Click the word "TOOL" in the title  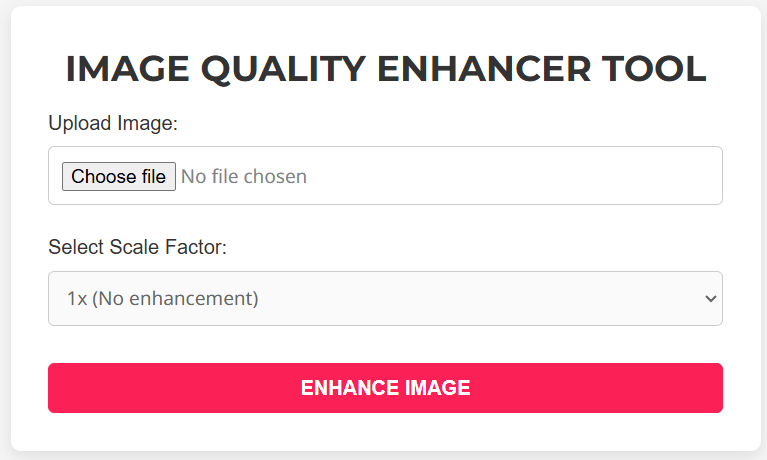tap(653, 69)
